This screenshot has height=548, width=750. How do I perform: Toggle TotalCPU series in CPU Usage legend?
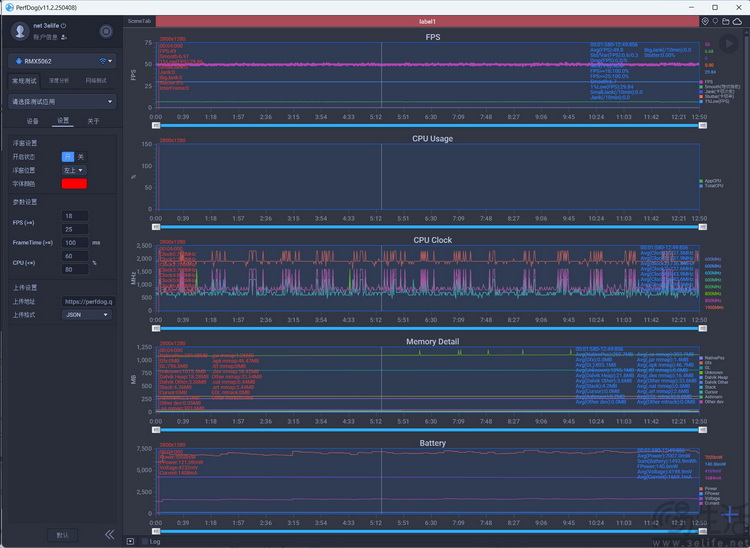pos(711,186)
